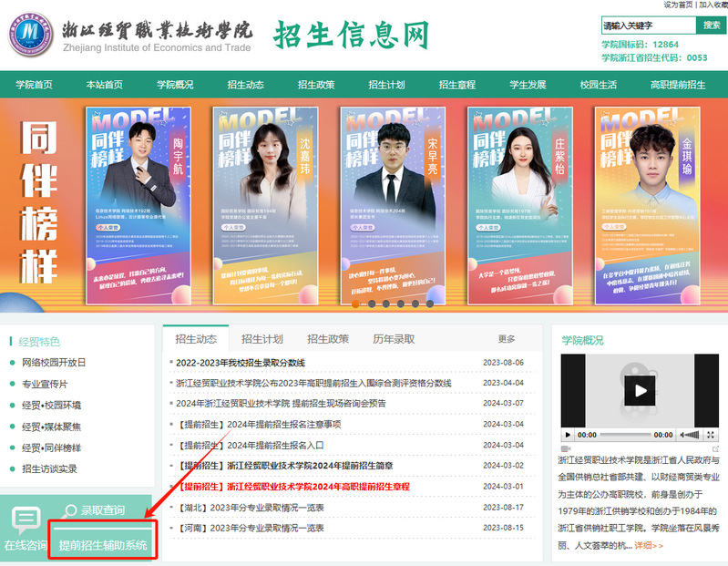Select the first carousel indicator dot
728x566 pixels.
[x=355, y=304]
